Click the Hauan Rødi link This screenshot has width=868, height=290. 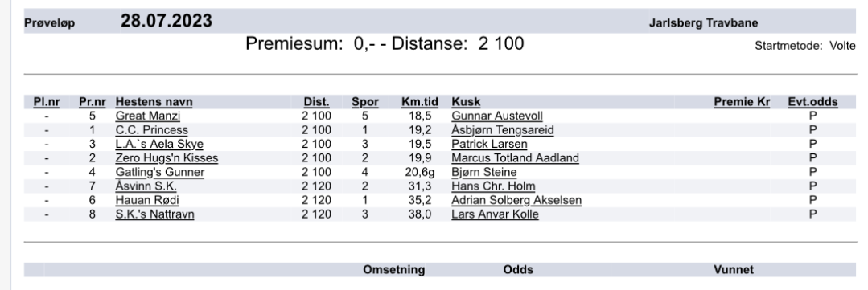pyautogui.click(x=147, y=200)
